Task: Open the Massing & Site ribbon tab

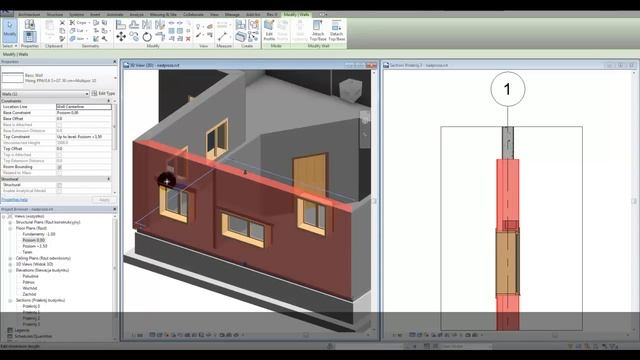Action: coord(163,14)
